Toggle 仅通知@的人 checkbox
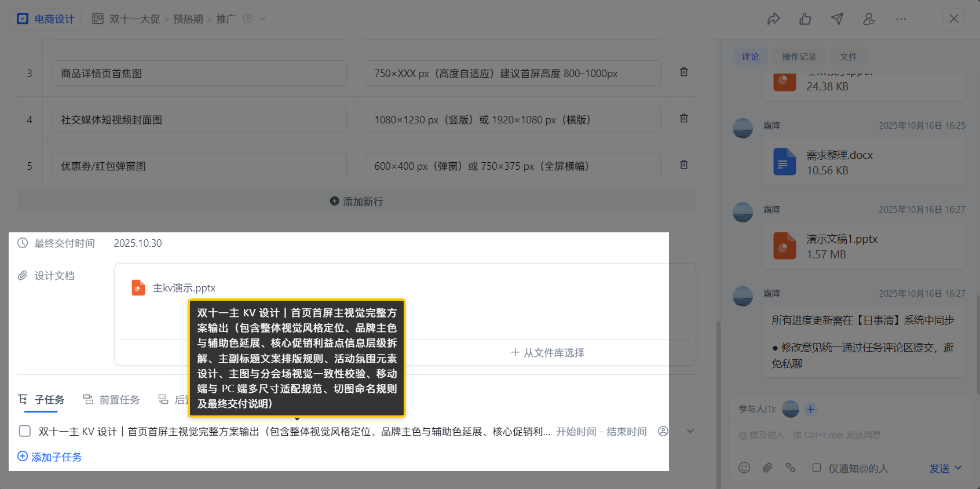The width and height of the screenshot is (980, 489). pyautogui.click(x=817, y=468)
